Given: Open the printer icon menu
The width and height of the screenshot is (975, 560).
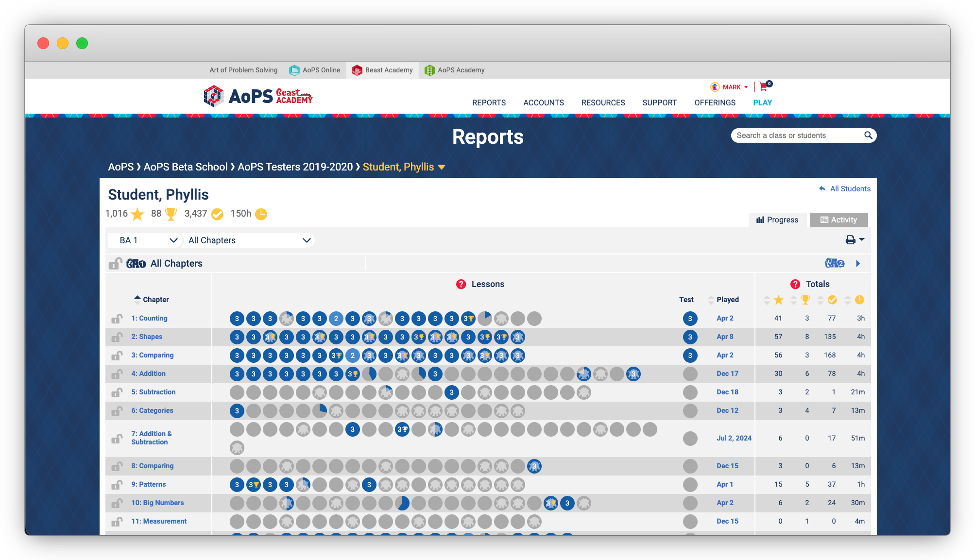Looking at the screenshot, I should pos(855,239).
